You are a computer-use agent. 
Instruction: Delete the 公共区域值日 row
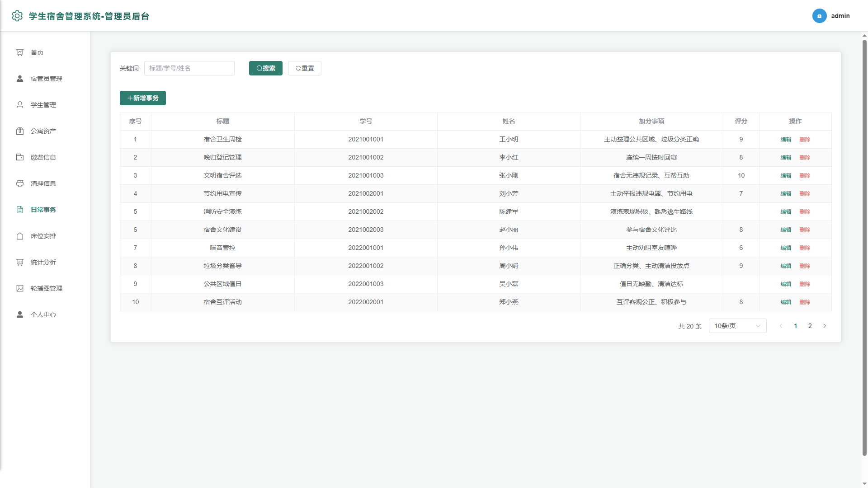805,284
